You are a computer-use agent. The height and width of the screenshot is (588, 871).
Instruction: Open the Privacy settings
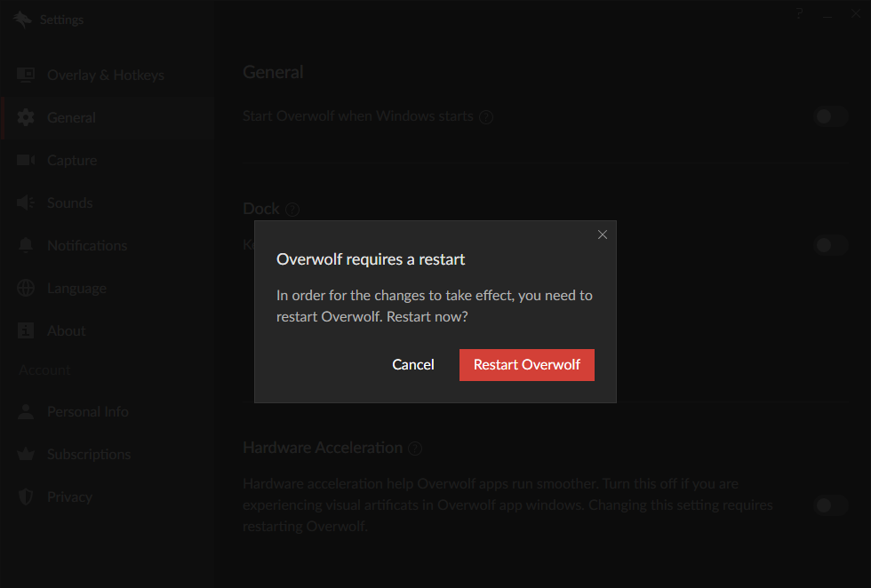[108, 497]
